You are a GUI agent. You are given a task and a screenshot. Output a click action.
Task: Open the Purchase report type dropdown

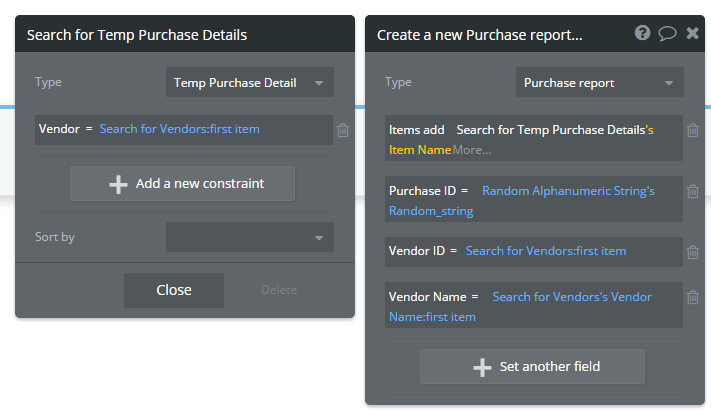(599, 83)
